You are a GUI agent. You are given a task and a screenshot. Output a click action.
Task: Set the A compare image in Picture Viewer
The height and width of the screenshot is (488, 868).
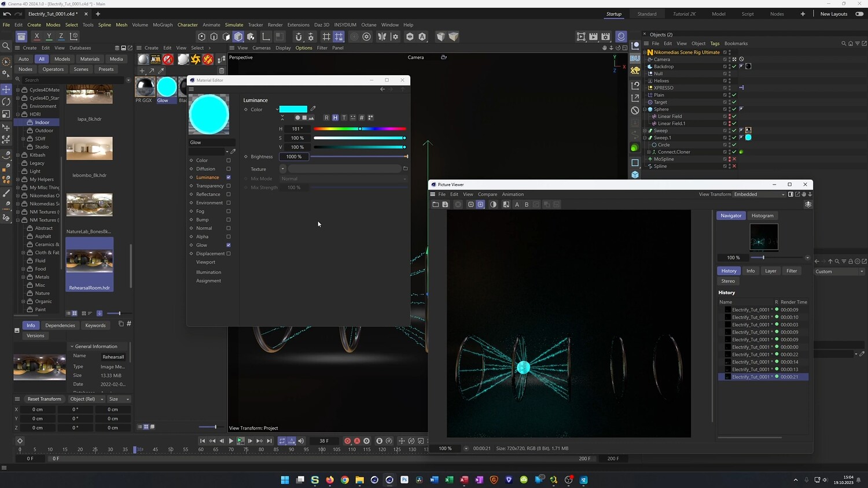(517, 204)
